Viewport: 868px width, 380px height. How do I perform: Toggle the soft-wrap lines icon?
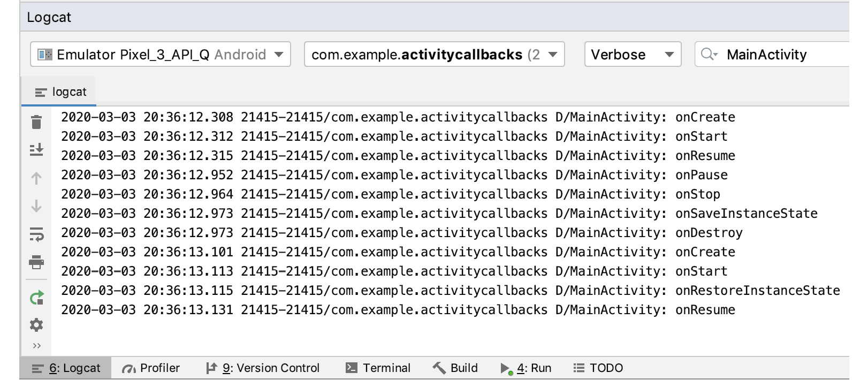coord(36,234)
